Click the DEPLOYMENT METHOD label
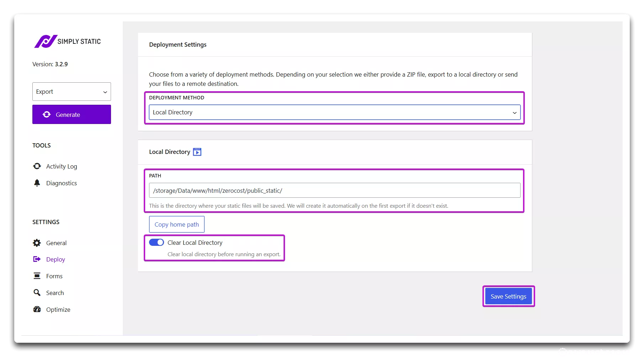 tap(177, 98)
